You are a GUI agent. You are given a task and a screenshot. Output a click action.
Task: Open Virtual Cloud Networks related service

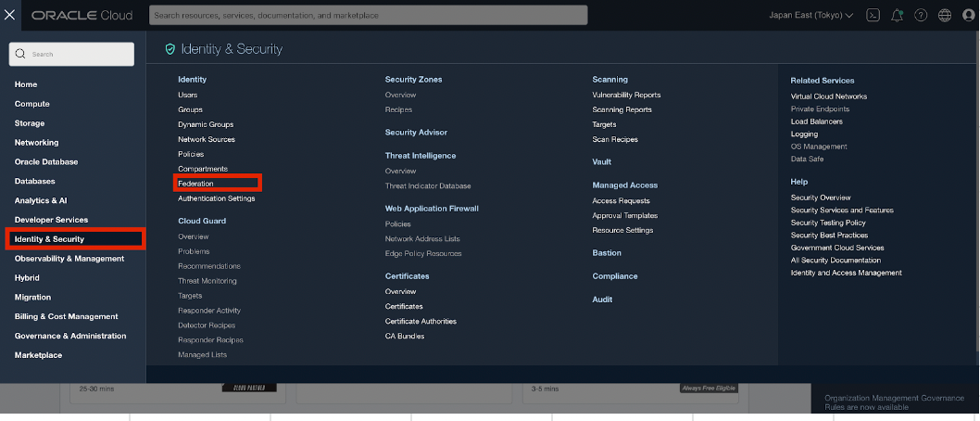828,96
